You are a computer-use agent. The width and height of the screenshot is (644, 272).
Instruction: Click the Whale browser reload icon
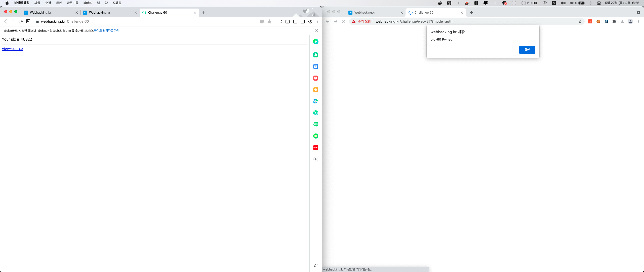point(21,21)
